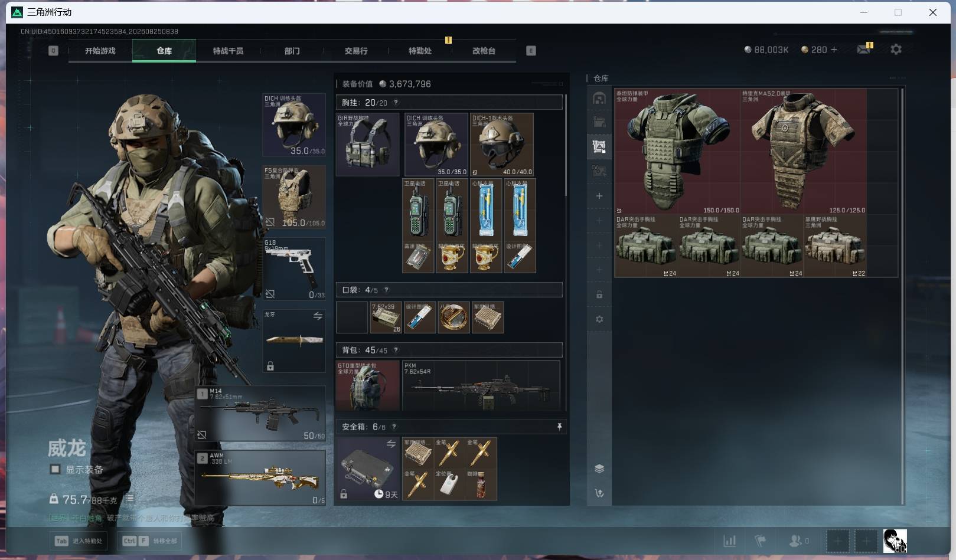Screen dimensions: 956x560
Task: Select the 特里克MAS2.0装甲 in warehouse
Action: [804, 152]
